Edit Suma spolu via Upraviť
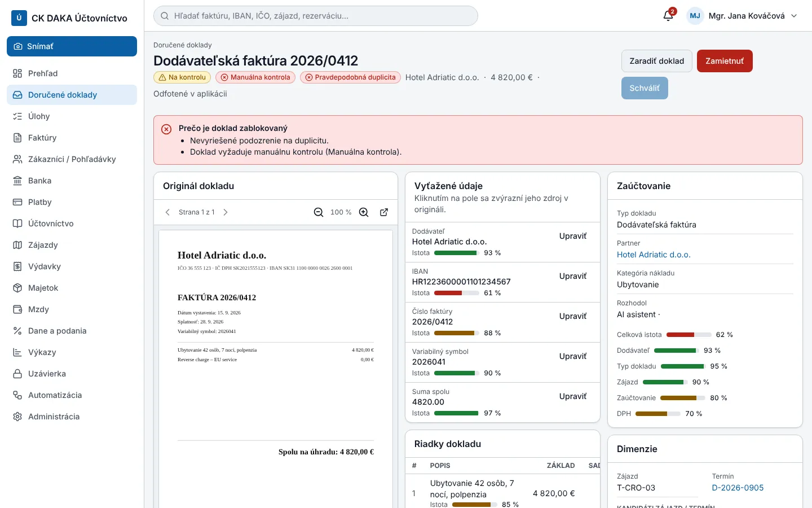The height and width of the screenshot is (508, 812). point(573,396)
